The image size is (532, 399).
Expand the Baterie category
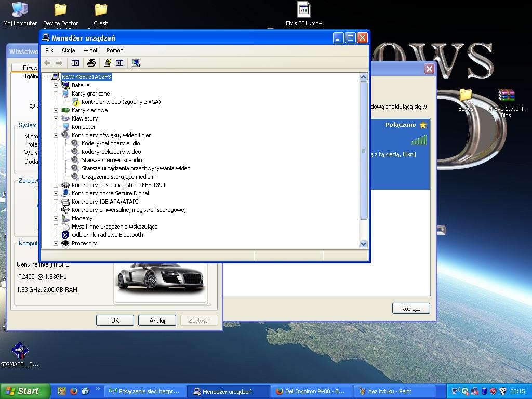pyautogui.click(x=56, y=85)
